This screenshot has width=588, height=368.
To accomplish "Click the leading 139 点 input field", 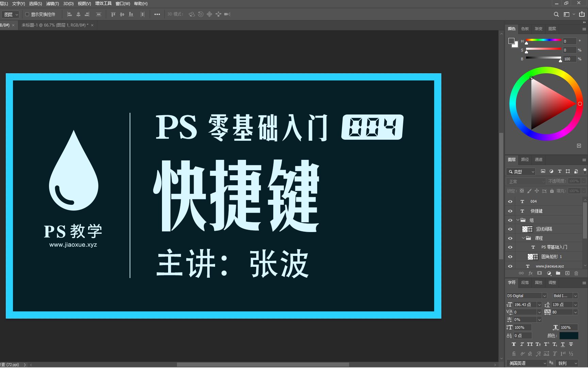I will [x=562, y=305].
